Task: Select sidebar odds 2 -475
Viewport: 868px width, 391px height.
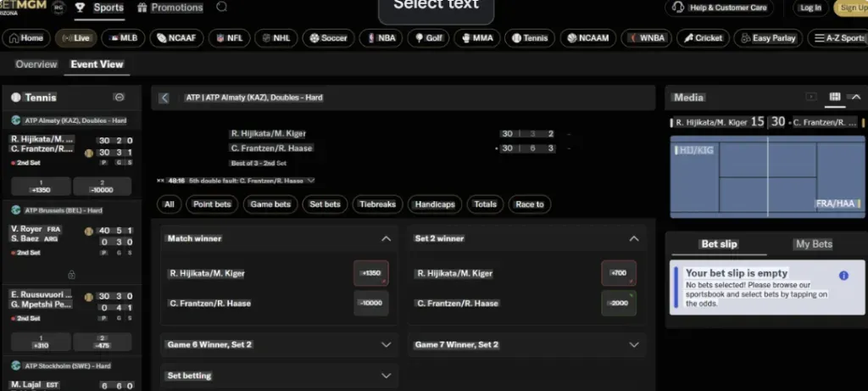Action: (103, 342)
